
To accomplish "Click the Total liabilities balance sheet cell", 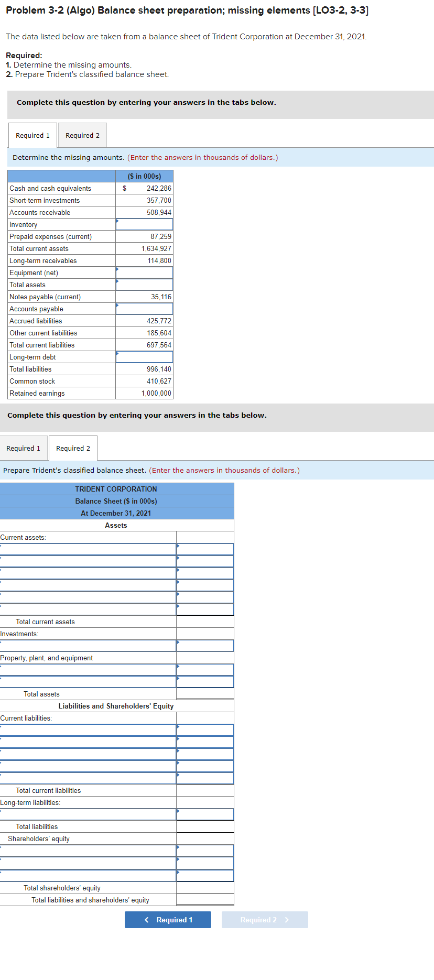I will point(205,826).
